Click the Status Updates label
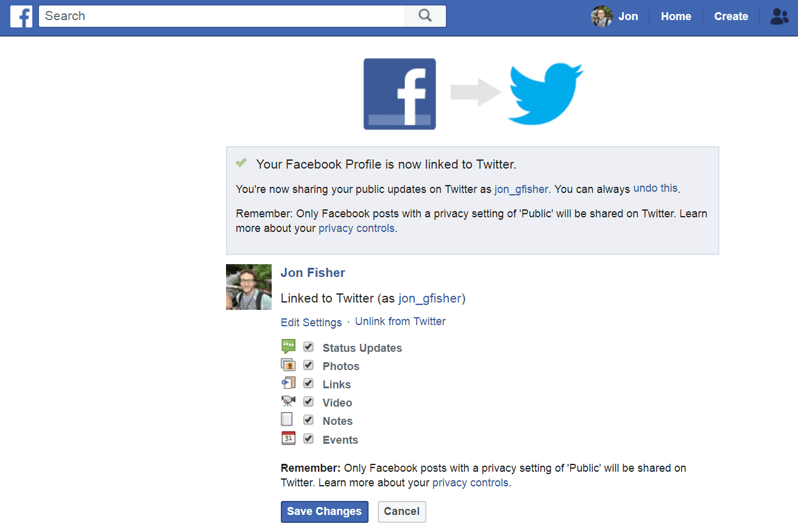The image size is (798, 532). click(362, 348)
